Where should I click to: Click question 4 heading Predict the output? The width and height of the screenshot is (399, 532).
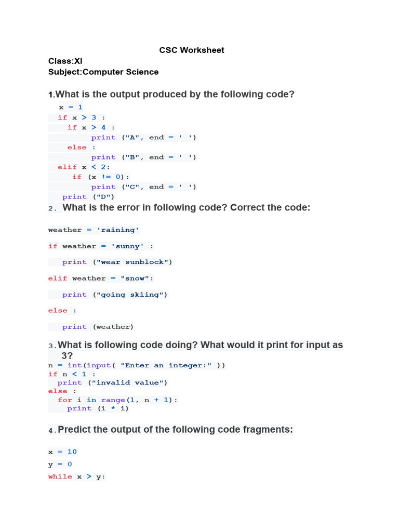tap(175, 430)
